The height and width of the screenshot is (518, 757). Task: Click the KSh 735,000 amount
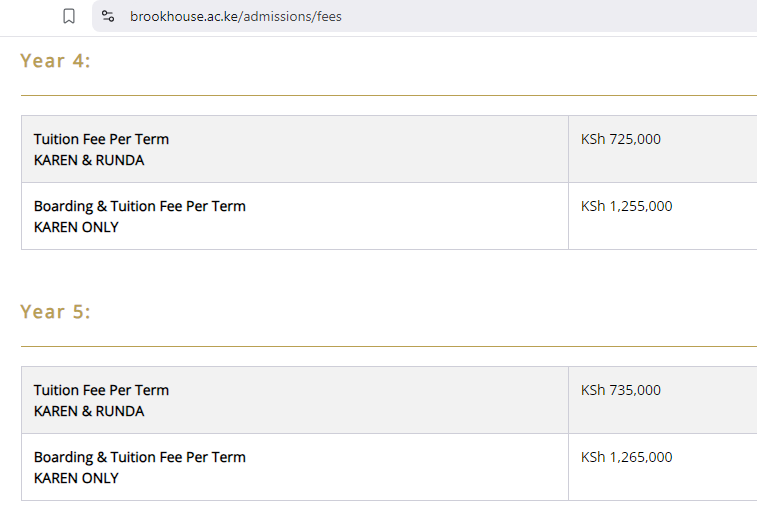[x=620, y=390]
